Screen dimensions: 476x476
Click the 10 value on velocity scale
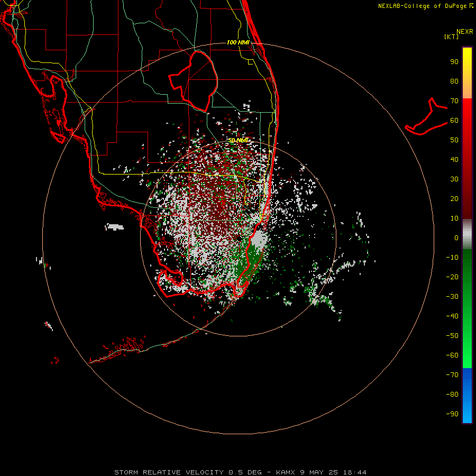454,218
